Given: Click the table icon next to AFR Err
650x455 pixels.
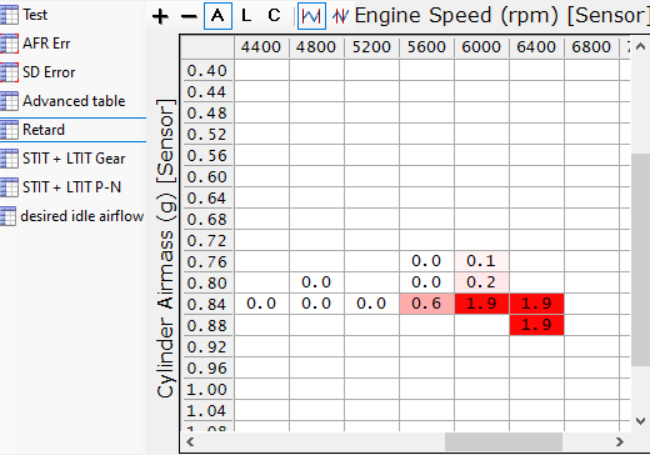Looking at the screenshot, I should tap(9, 43).
